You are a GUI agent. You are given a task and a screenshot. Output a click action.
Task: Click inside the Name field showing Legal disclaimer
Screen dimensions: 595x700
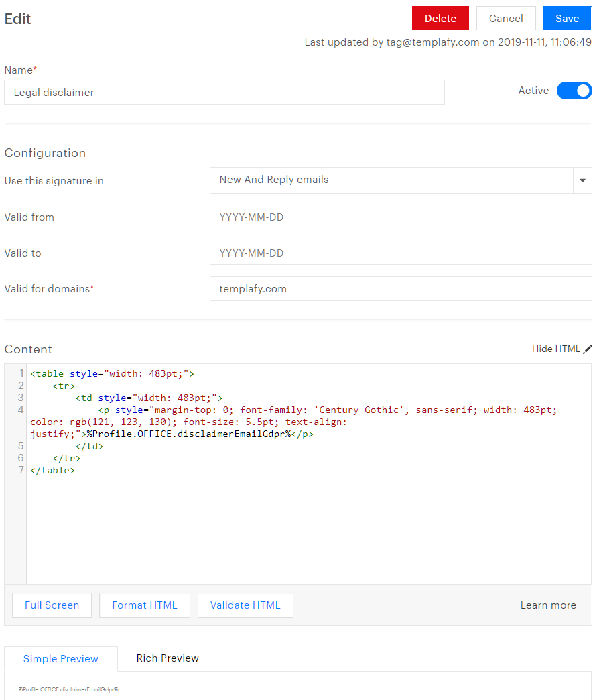coord(224,92)
